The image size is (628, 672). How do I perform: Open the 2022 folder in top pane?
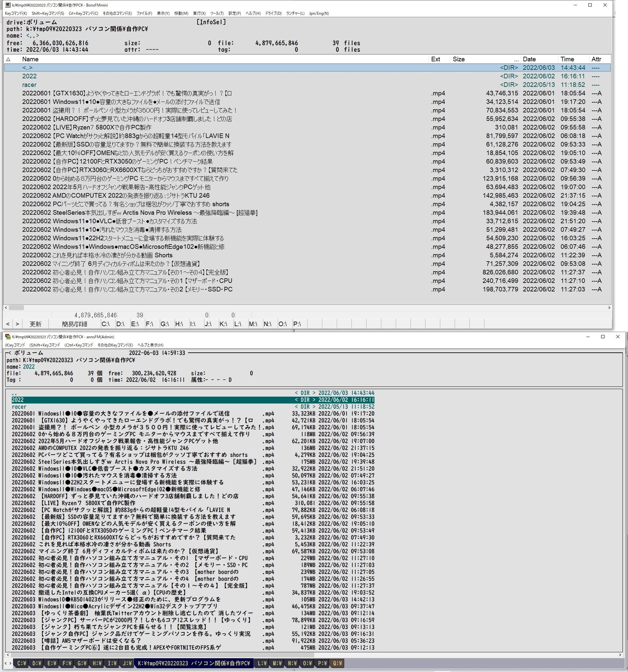(x=30, y=76)
